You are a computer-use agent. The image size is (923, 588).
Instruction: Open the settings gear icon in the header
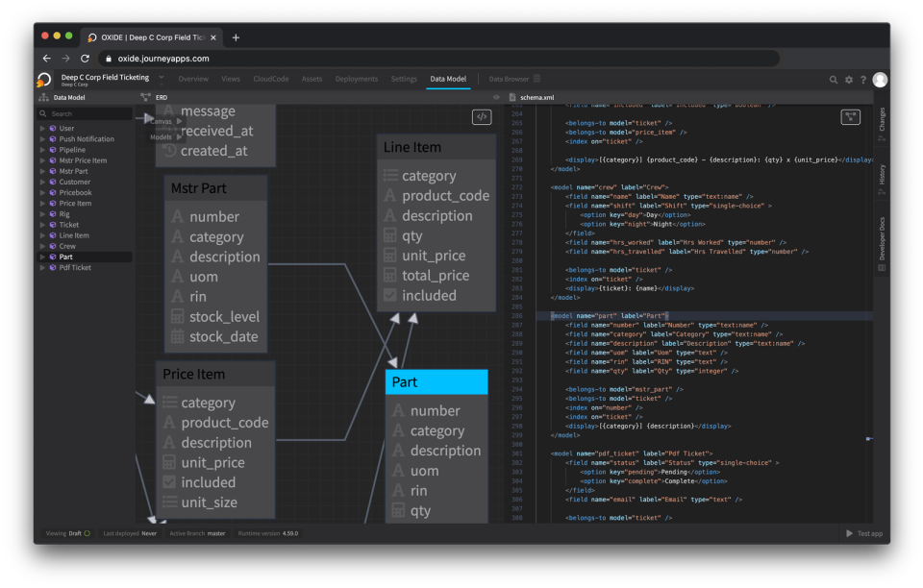click(x=849, y=80)
